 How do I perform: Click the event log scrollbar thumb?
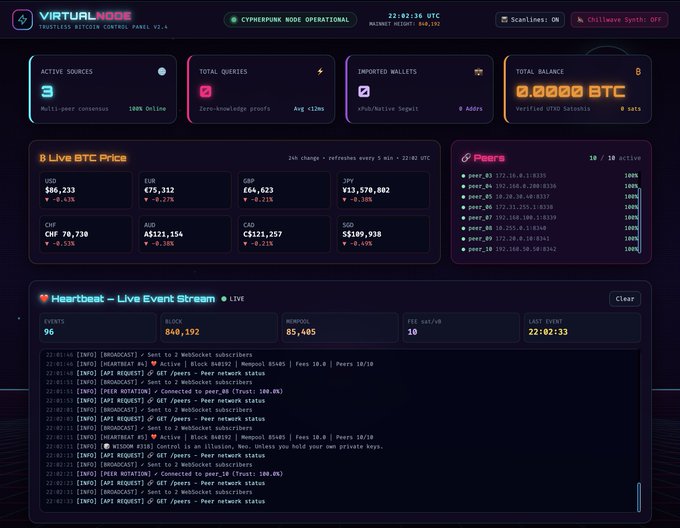coord(638,497)
